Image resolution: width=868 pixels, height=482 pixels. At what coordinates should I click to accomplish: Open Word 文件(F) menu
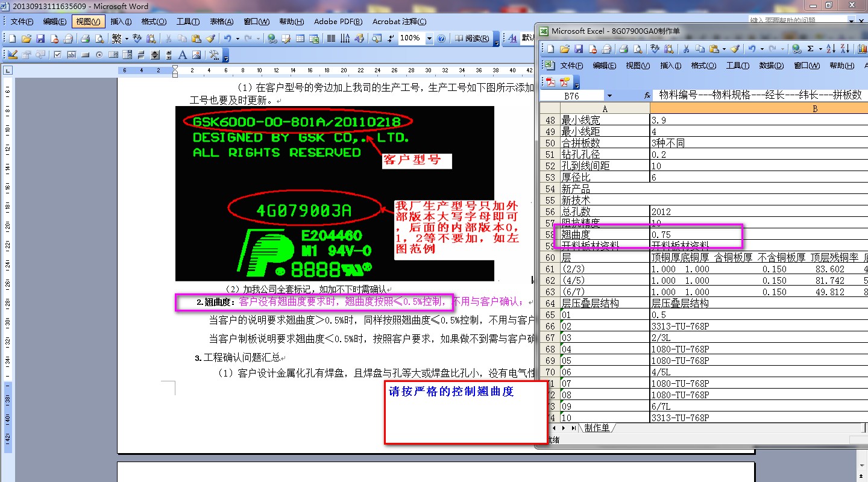point(22,22)
